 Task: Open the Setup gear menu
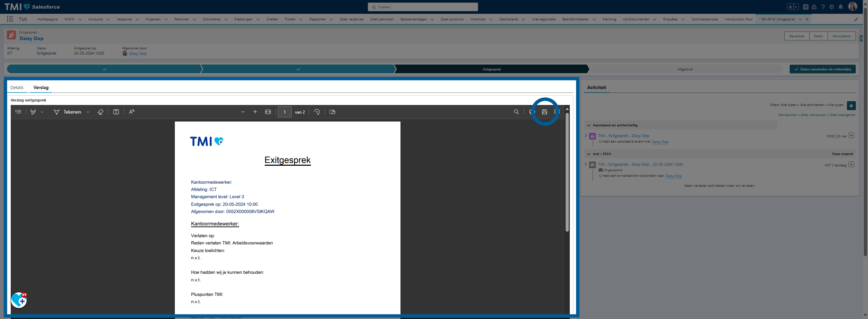click(832, 7)
